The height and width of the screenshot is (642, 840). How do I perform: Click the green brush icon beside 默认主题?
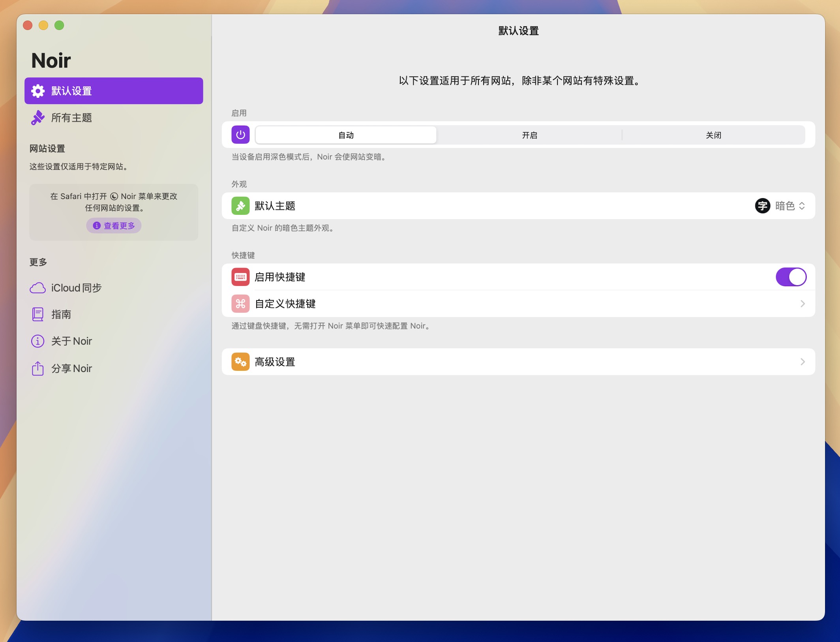[240, 206]
